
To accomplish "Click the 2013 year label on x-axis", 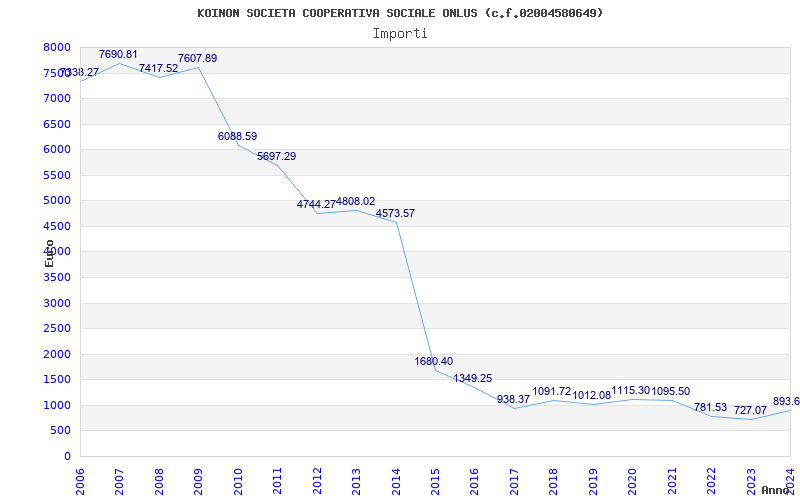I will tap(356, 482).
